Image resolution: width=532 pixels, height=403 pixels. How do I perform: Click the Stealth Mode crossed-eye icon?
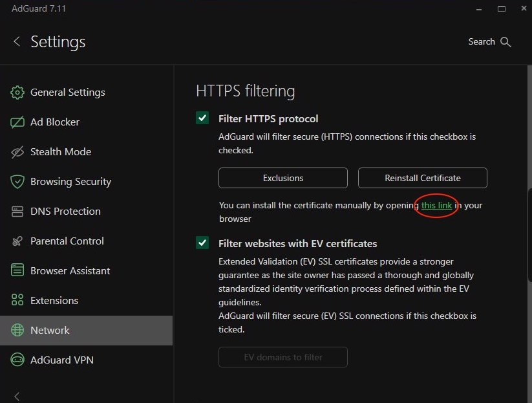(17, 152)
